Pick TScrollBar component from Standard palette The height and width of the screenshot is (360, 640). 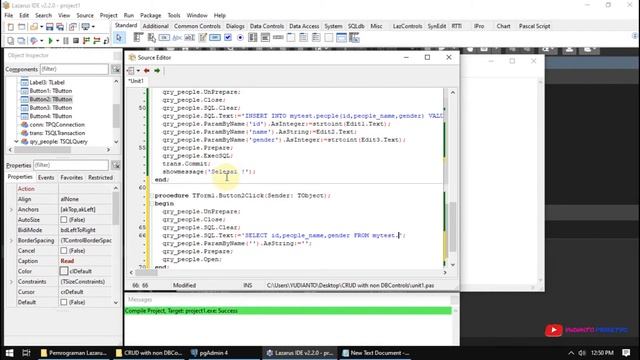(278, 38)
